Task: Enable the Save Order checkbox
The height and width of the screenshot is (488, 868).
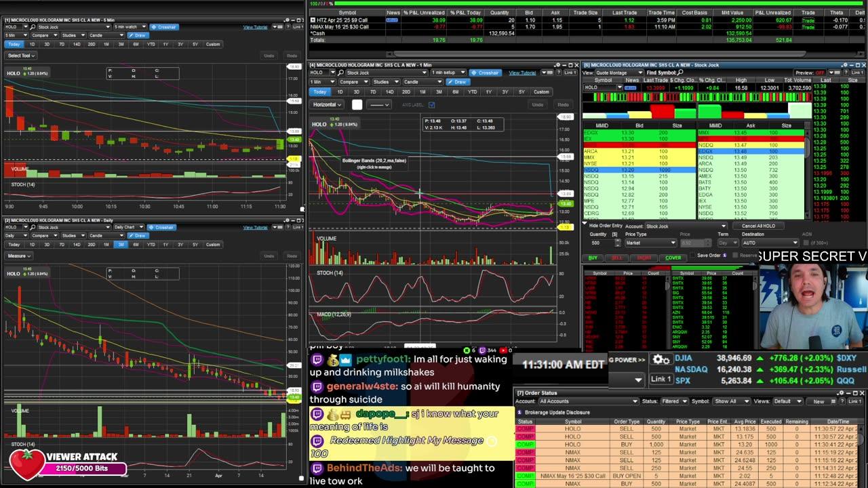Action: coord(692,255)
